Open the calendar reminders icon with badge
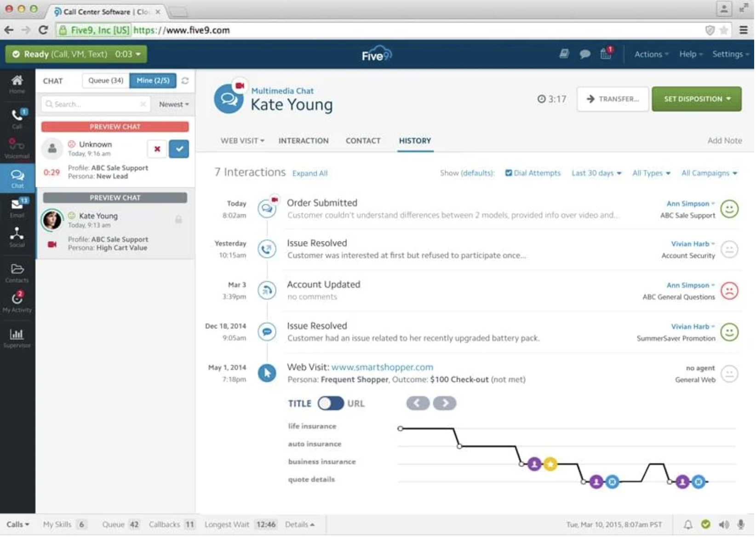This screenshot has width=756, height=539. [606, 53]
